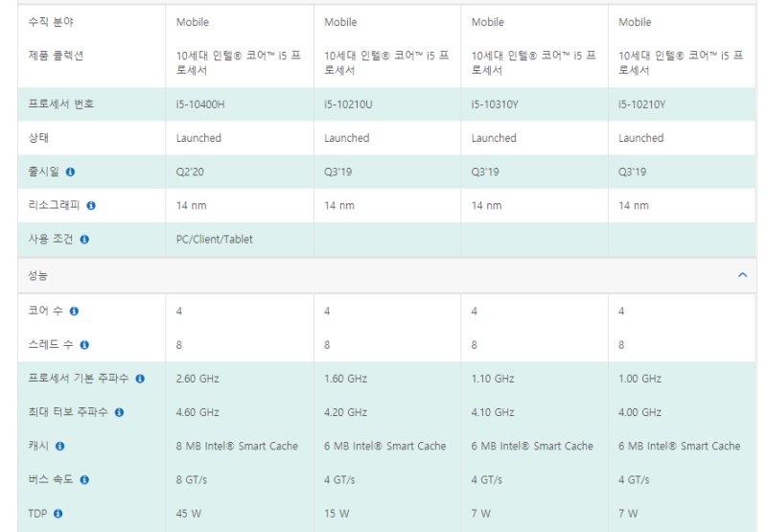The height and width of the screenshot is (532, 767).
Task: Click the i5-10400H product collection cell
Action: 239,63
